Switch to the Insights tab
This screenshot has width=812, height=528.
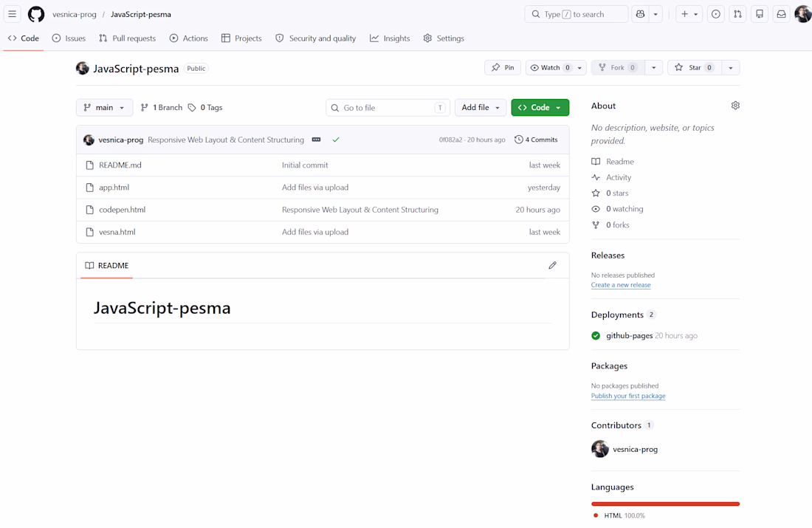coord(390,38)
